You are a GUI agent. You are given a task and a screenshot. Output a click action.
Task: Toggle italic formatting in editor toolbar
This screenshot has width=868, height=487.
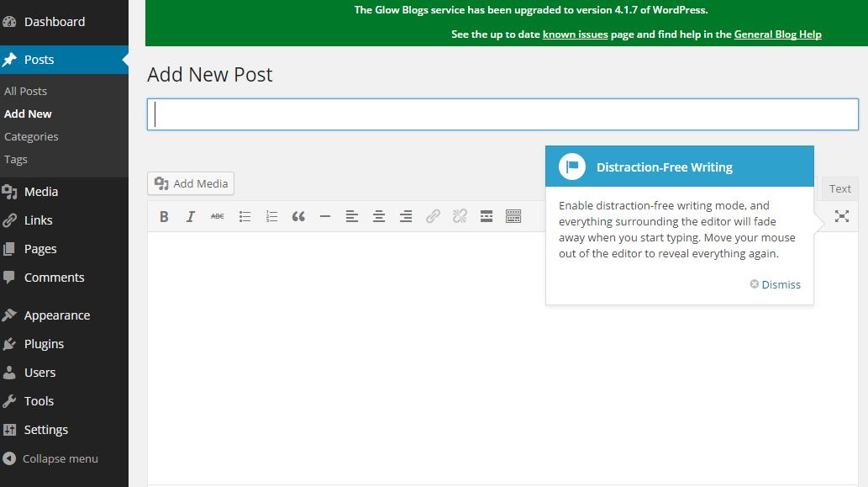[191, 217]
